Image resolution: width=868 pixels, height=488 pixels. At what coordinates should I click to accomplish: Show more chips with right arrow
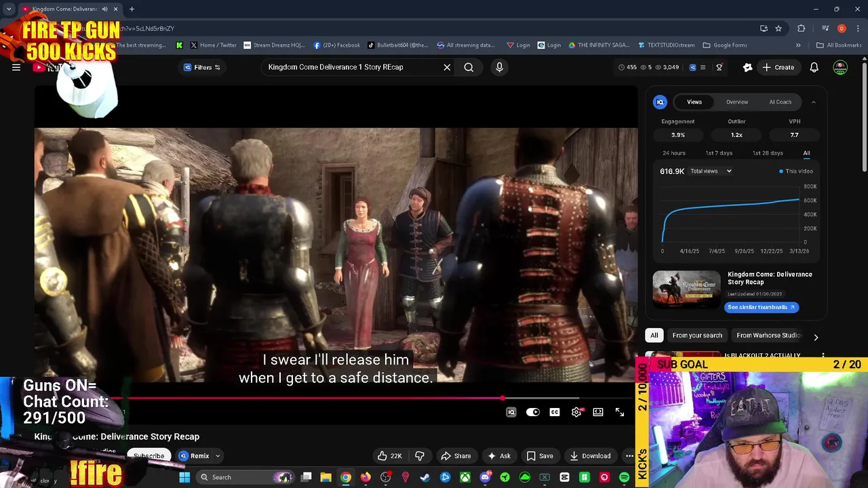click(816, 337)
